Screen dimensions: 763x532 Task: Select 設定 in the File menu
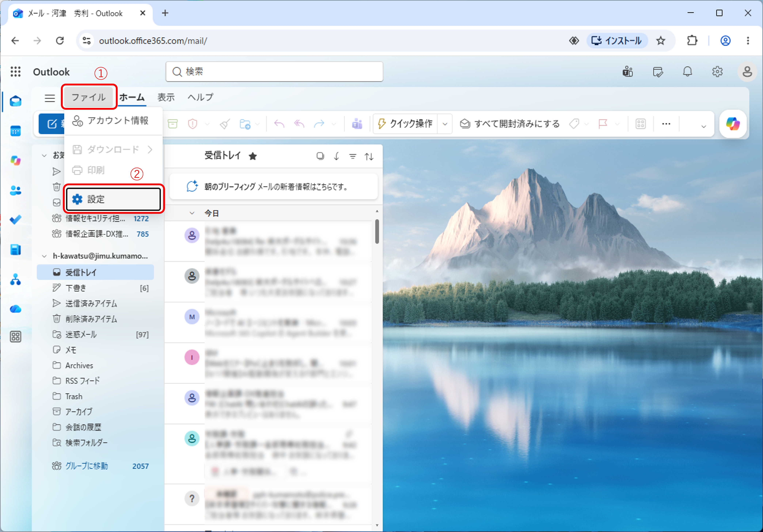(x=113, y=199)
